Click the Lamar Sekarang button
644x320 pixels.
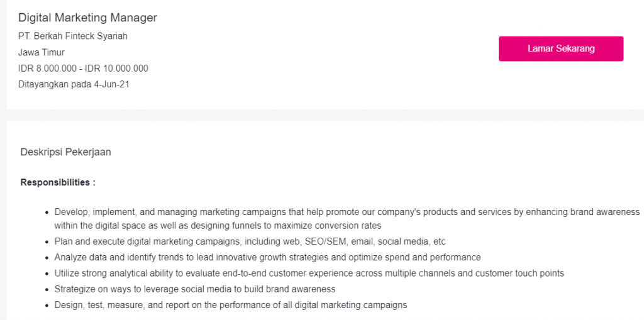(x=561, y=48)
